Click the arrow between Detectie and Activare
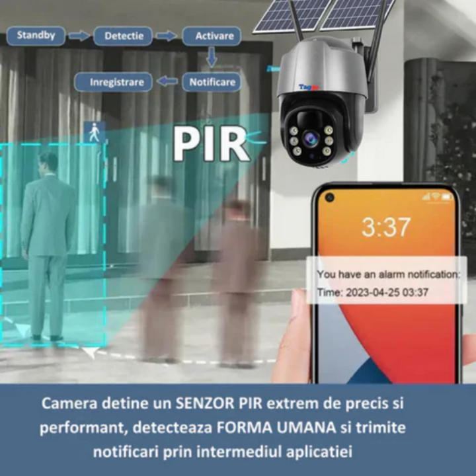Viewport: 476px width, 476px height. pyautogui.click(x=167, y=36)
